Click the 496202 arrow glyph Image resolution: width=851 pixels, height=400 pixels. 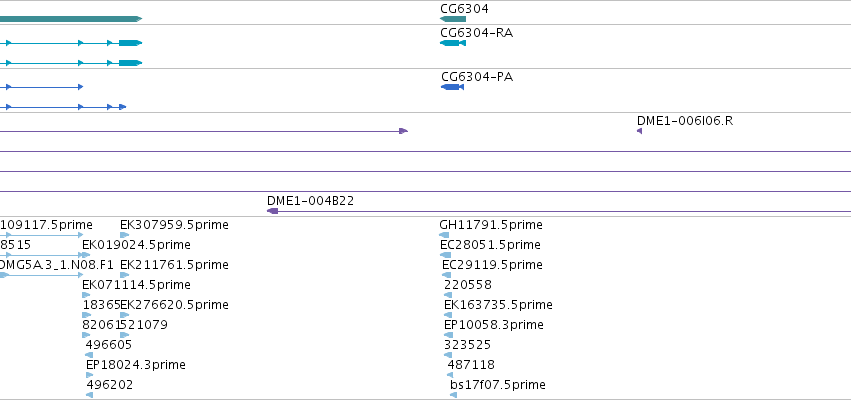point(90,395)
